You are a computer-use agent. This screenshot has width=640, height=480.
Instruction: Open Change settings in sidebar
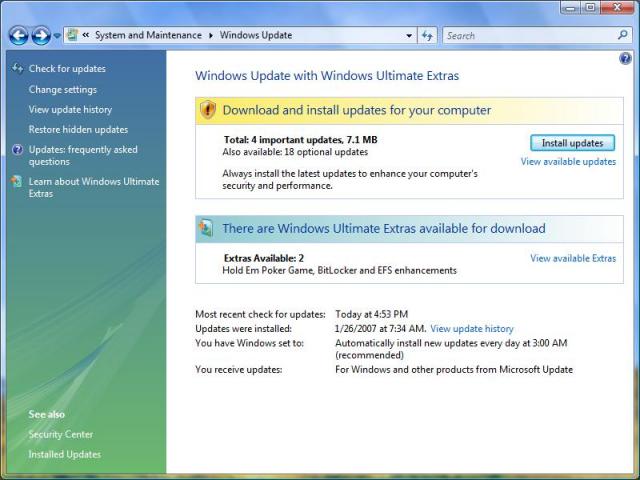coord(62,89)
